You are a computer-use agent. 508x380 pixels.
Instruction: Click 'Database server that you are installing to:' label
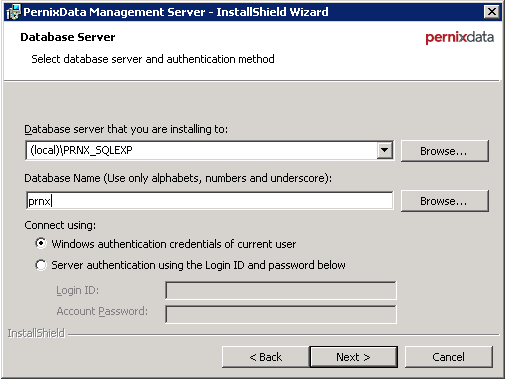coord(126,129)
